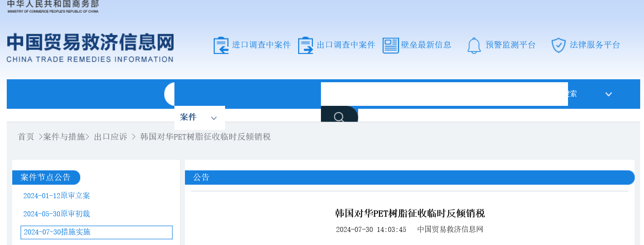
Task: Go to 出口应诉 in breadcrumb
Action: [111, 137]
